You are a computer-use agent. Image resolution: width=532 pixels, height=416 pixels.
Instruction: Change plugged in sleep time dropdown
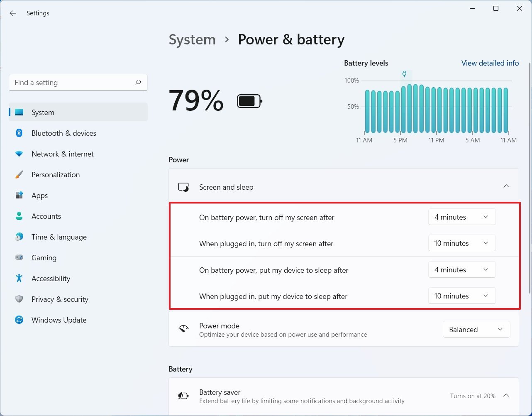461,296
